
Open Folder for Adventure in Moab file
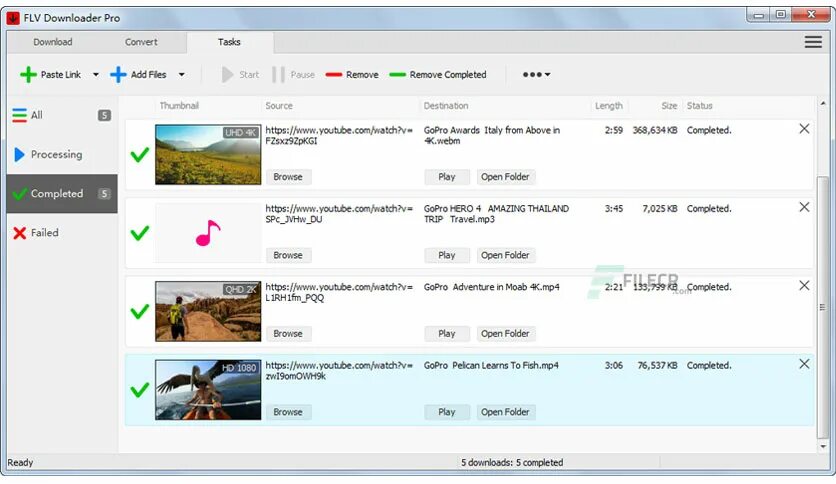505,334
